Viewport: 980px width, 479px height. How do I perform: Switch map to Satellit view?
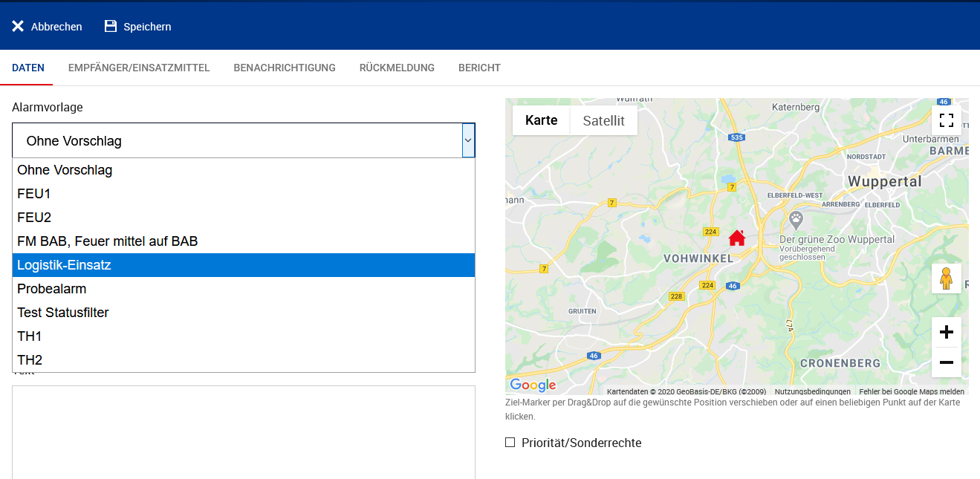point(603,120)
